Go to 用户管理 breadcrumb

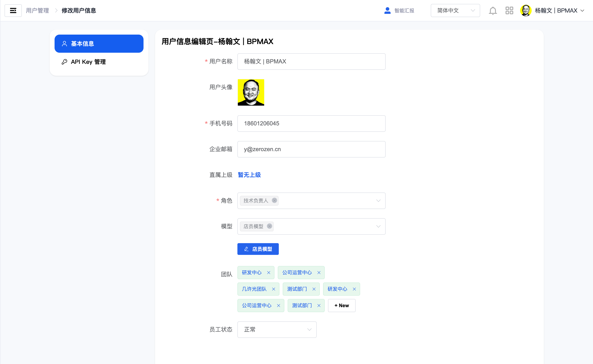37,10
